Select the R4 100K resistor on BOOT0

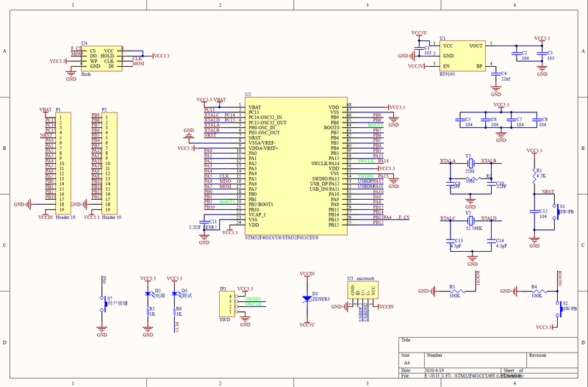[x=539, y=291]
